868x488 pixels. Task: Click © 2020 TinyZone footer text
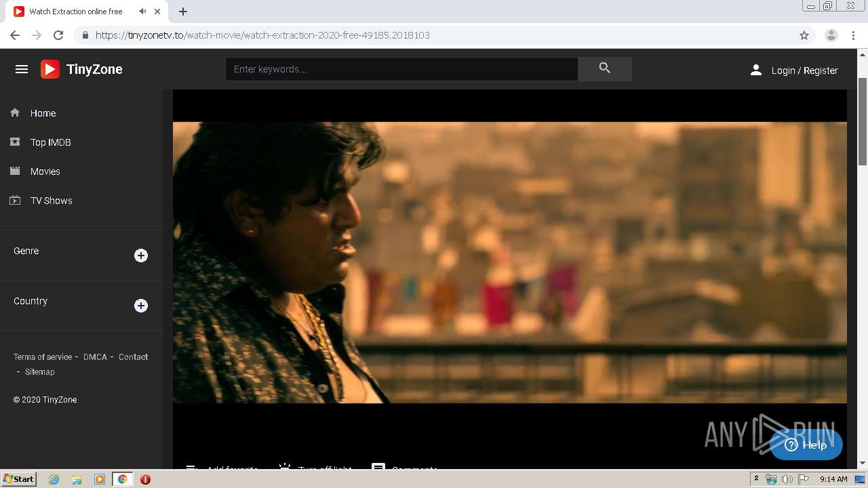click(x=45, y=400)
